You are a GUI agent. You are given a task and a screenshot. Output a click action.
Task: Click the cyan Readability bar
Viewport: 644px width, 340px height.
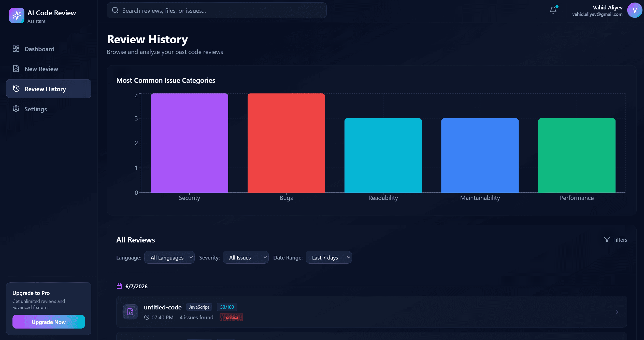383,155
